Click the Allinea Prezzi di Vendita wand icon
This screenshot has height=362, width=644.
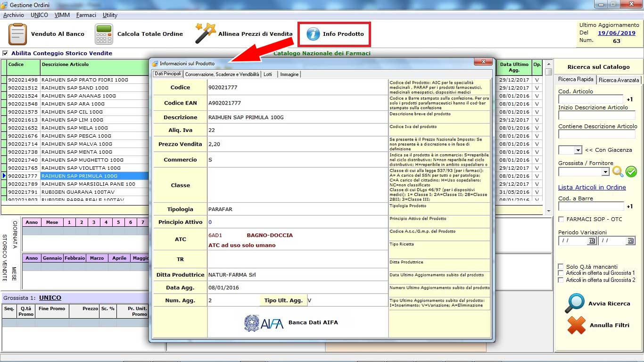(x=206, y=33)
